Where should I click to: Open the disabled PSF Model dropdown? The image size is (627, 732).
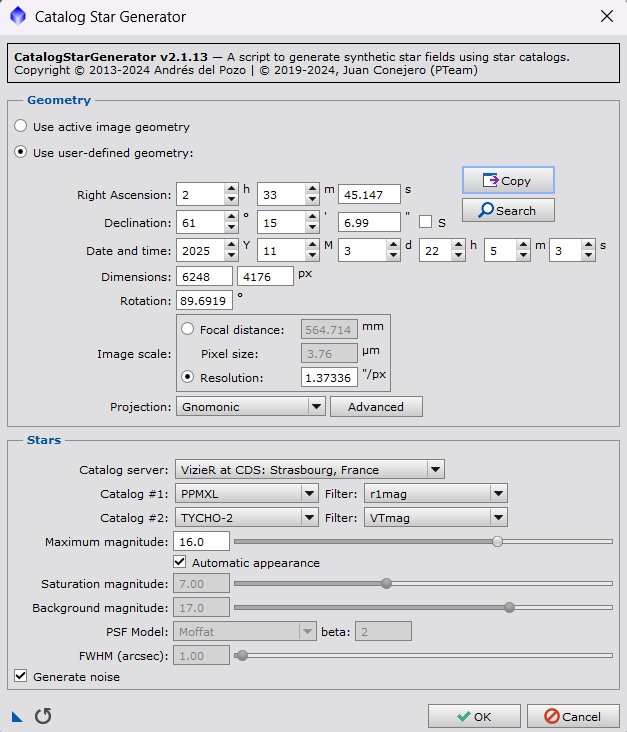245,632
